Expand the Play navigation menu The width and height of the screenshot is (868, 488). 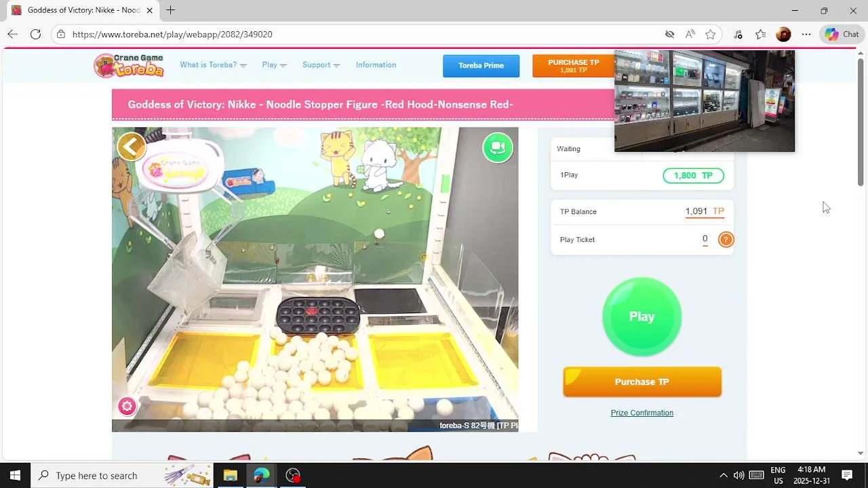click(x=275, y=65)
